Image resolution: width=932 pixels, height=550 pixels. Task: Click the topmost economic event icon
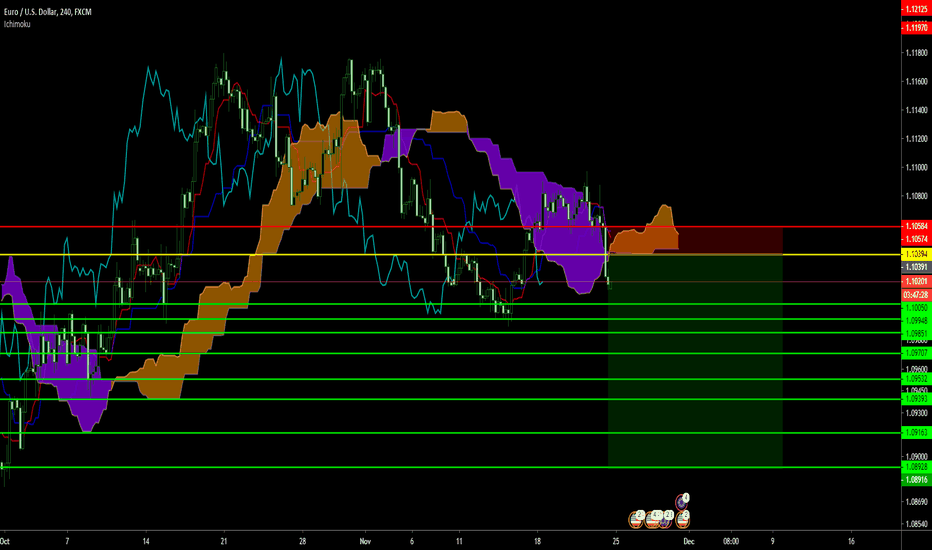tap(684, 500)
